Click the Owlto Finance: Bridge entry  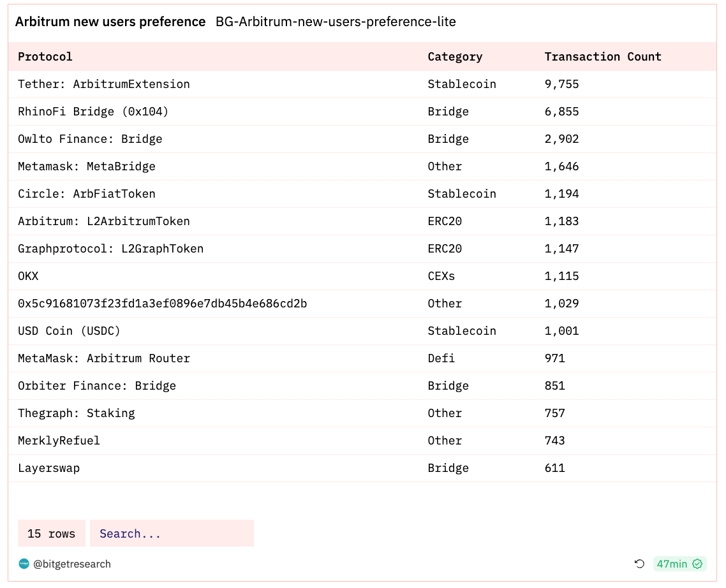(90, 139)
